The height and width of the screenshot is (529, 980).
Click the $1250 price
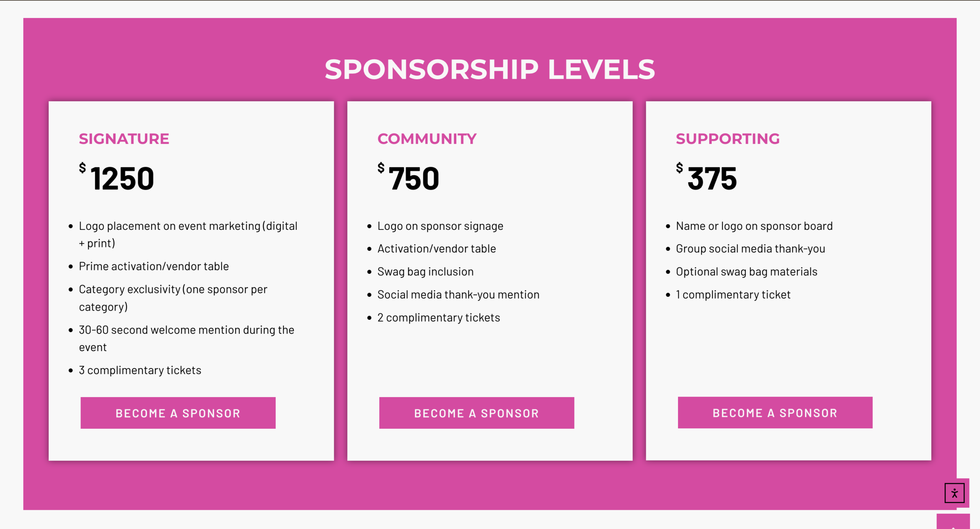[122, 178]
